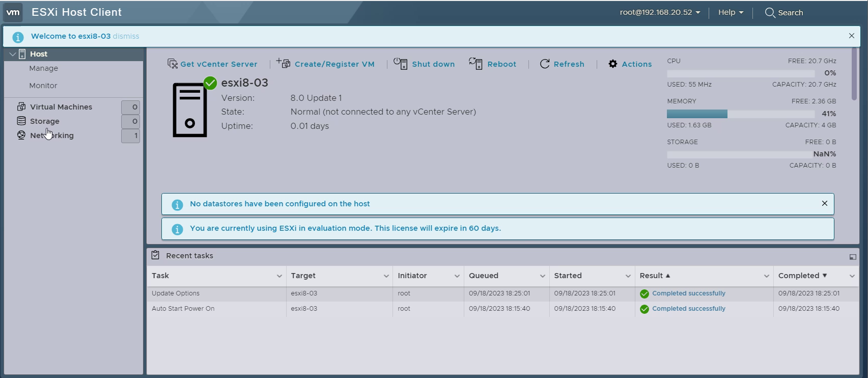Open the Task column dropdown arrow

click(279, 276)
